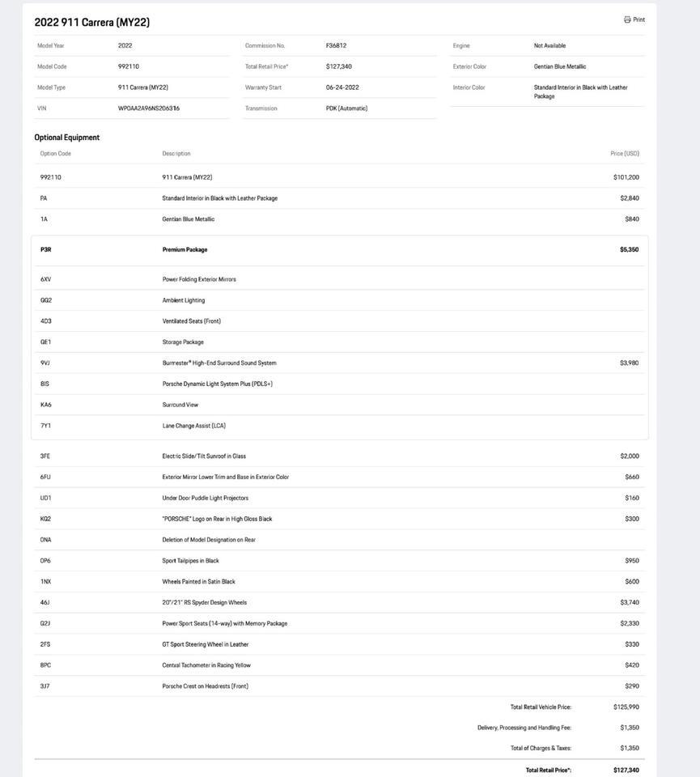Select Burmester High-End Surround Sound System

pyautogui.click(x=219, y=363)
